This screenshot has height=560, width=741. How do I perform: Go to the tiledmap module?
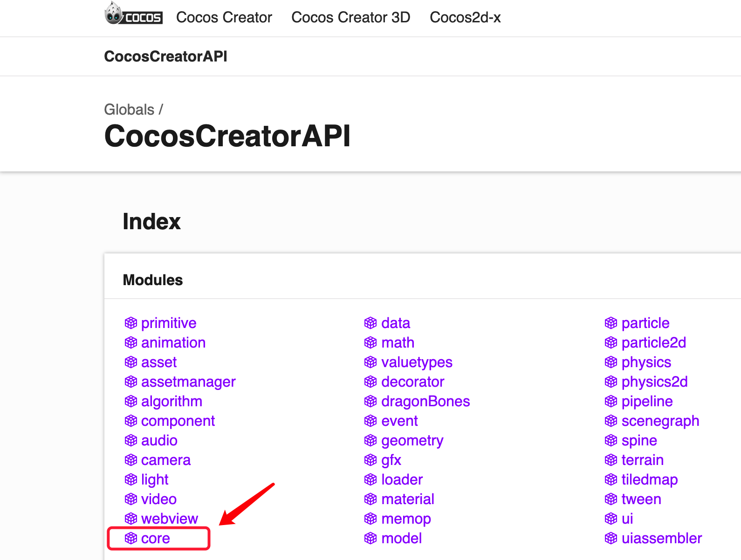pos(649,479)
